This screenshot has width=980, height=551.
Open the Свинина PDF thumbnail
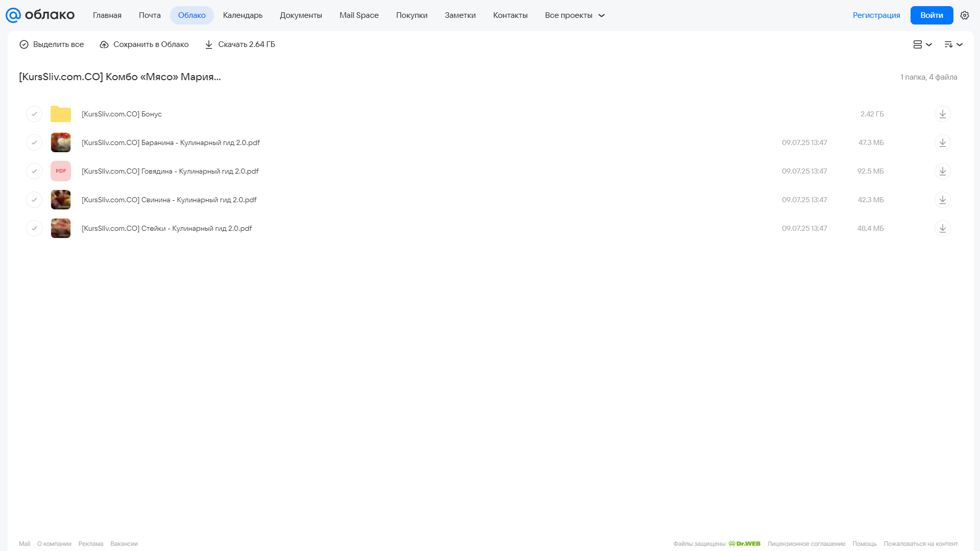(61, 200)
